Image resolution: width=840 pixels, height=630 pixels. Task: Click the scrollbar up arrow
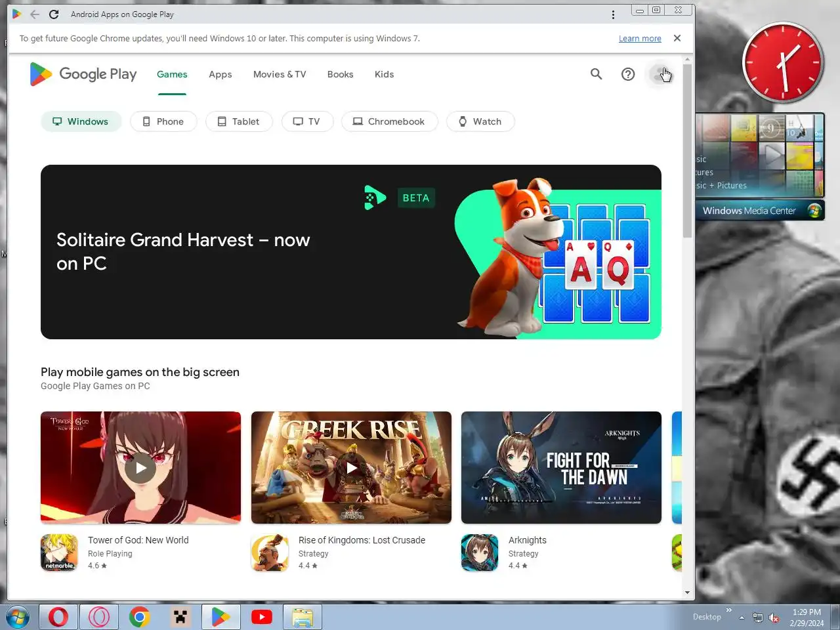[x=687, y=60]
